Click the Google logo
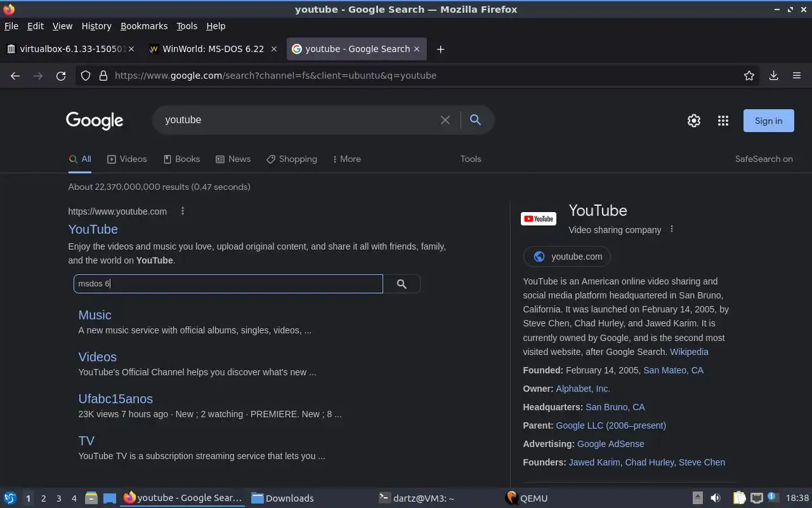 pyautogui.click(x=95, y=121)
